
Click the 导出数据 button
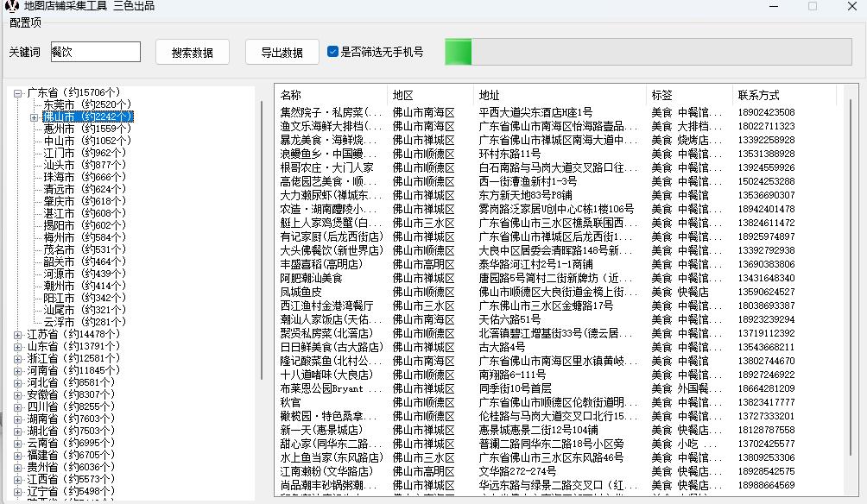point(282,52)
